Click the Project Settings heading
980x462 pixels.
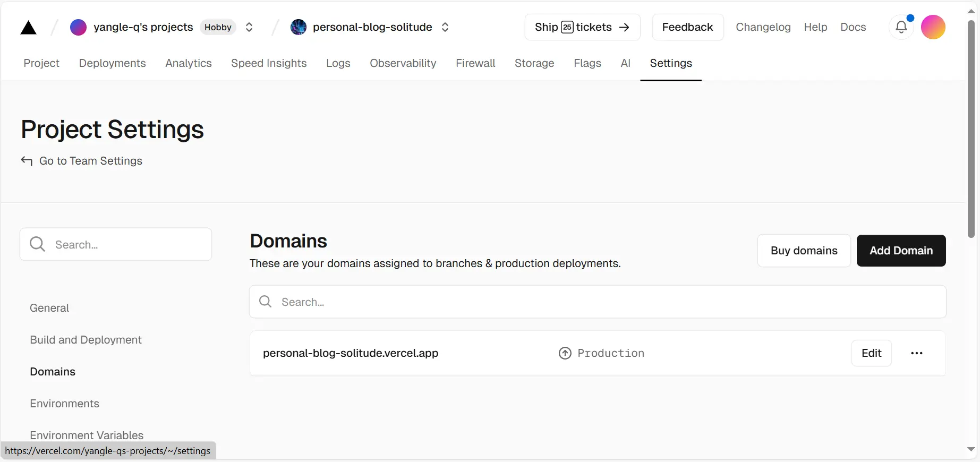pos(112,130)
